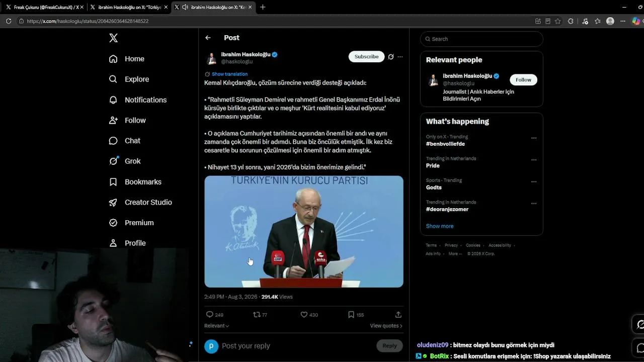644x362 pixels.
Task: Open the Ads info footer link
Action: tap(433, 254)
